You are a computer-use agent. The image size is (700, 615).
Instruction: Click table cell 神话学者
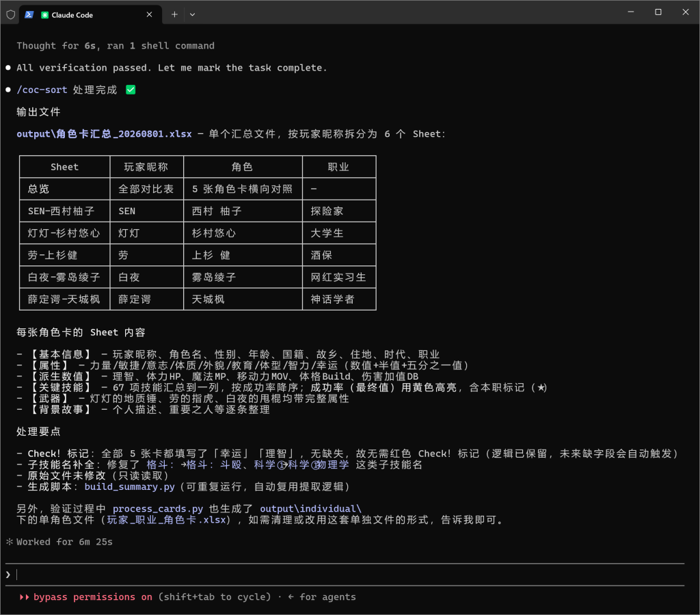[x=339, y=299]
